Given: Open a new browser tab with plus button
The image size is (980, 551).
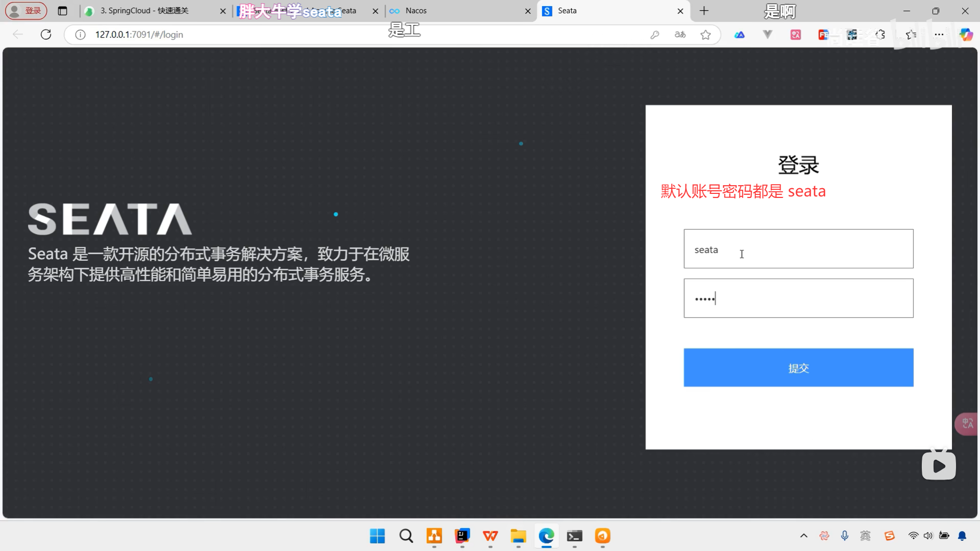Looking at the screenshot, I should (704, 11).
